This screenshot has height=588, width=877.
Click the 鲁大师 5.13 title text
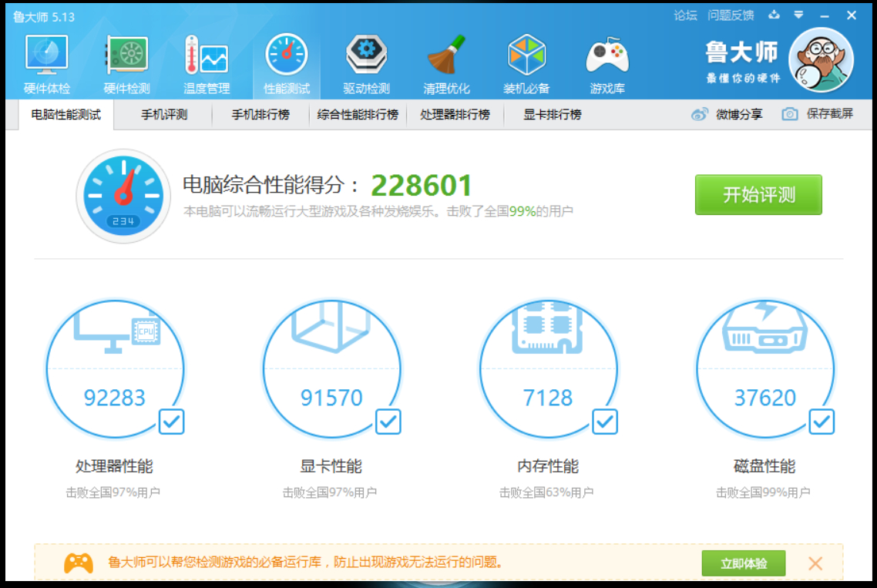tap(44, 18)
